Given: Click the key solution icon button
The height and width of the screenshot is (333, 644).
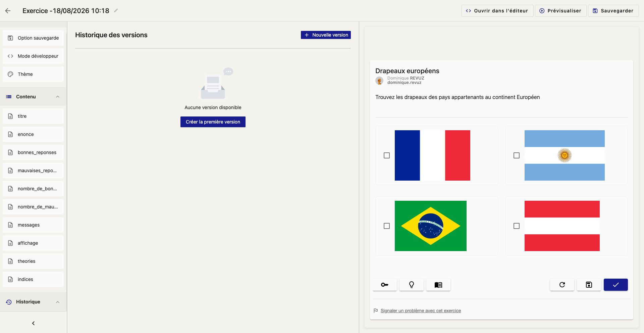Looking at the screenshot, I should tap(385, 285).
